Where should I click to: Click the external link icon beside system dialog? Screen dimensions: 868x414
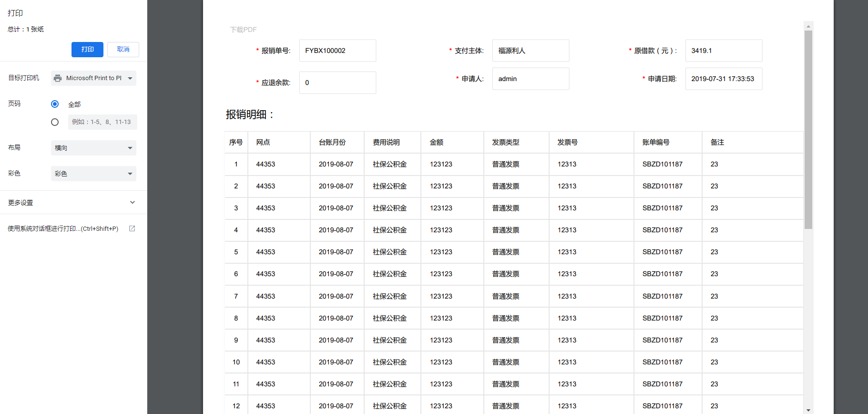coord(132,228)
